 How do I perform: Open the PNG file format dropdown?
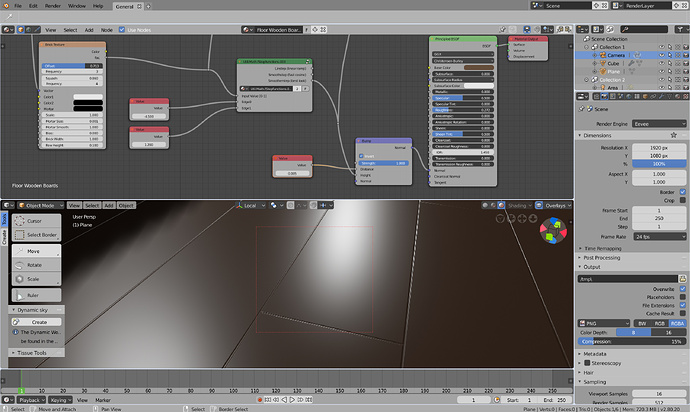click(604, 323)
